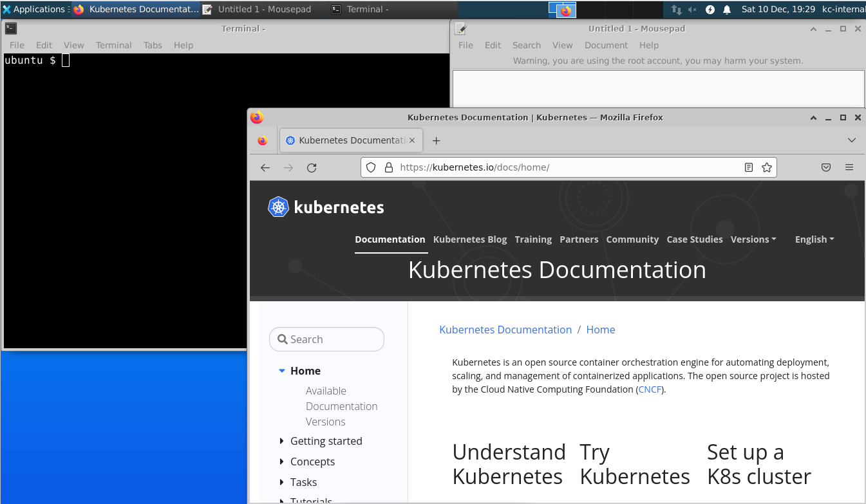Expand Getting started sidebar section
866x504 pixels.
pos(282,441)
